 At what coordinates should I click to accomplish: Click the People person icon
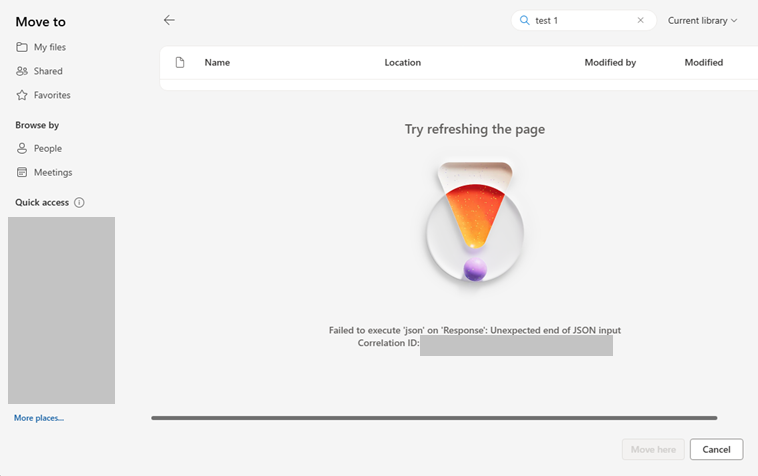[x=22, y=148]
